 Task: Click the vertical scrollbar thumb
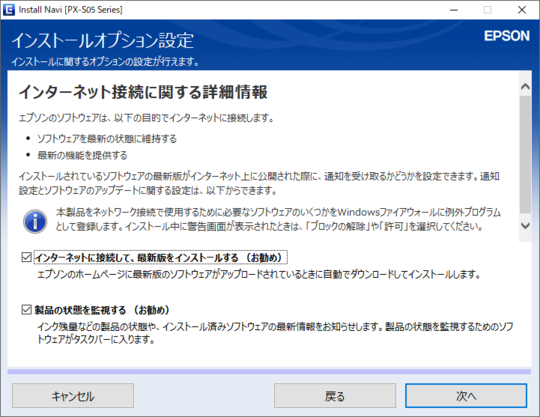click(525, 155)
